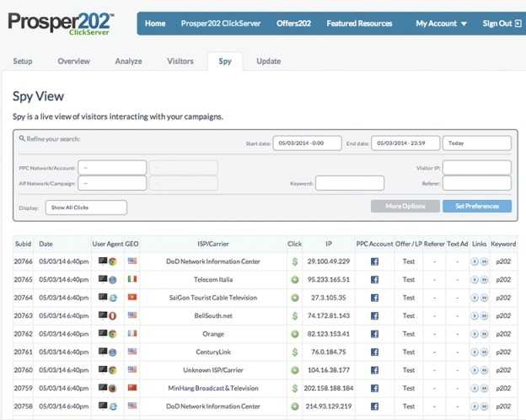Open the PPC Network dropdown

[x=112, y=168]
